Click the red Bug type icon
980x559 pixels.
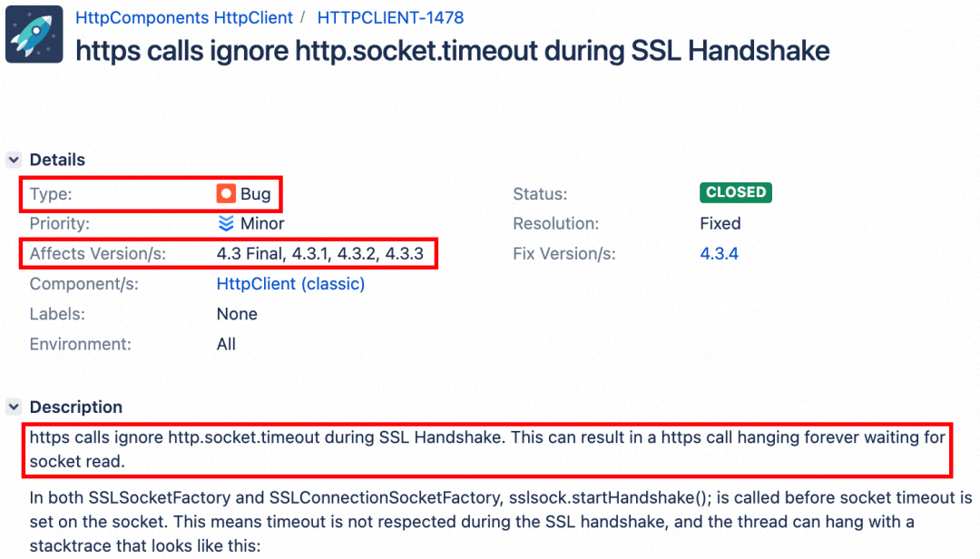[226, 194]
